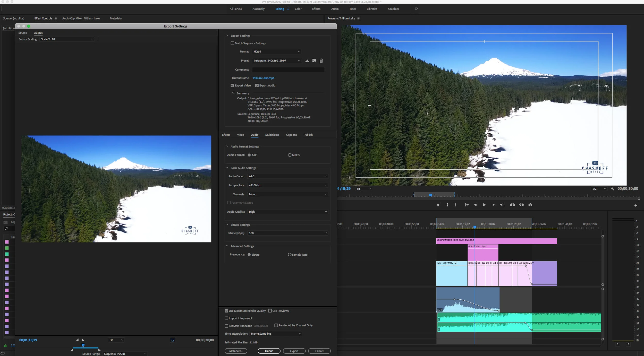Viewport: 644px width, 356px height.
Task: Click the Lift icon
Action: click(512, 205)
